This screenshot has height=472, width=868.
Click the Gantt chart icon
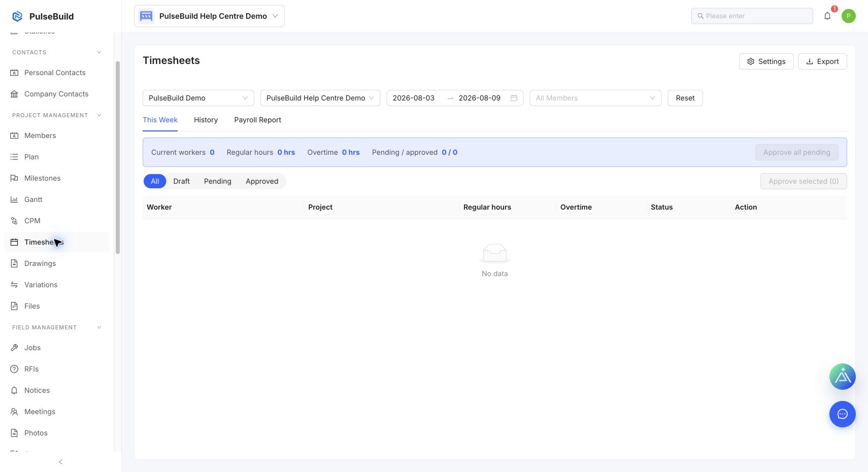click(x=14, y=199)
